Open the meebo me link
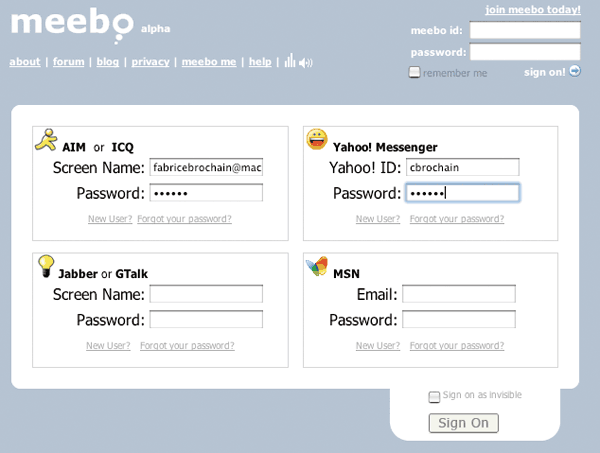Screen dimensions: 600x453 209,62
